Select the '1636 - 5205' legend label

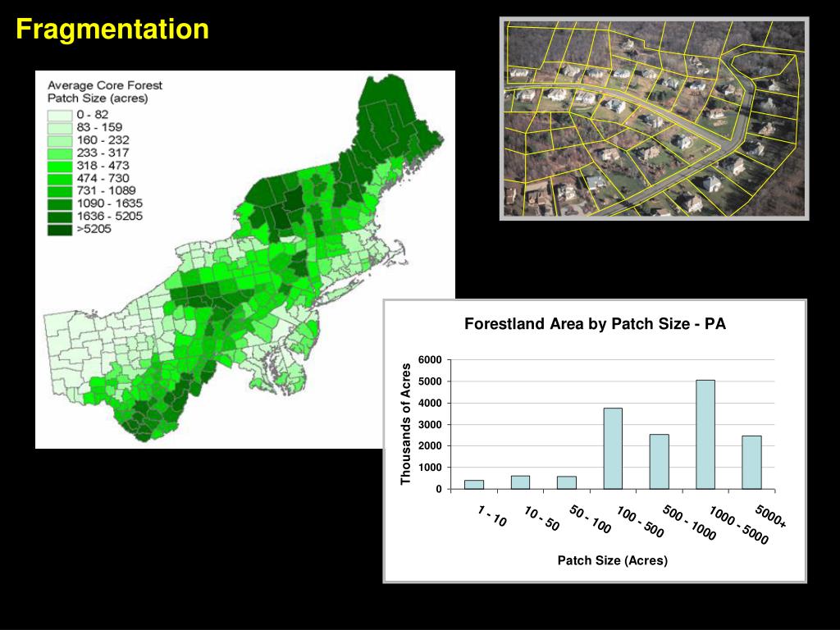109,217
